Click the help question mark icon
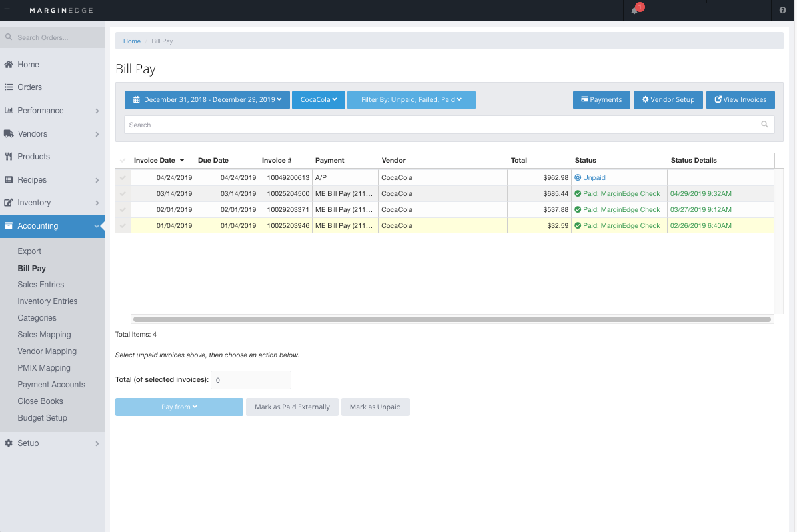 [782, 11]
